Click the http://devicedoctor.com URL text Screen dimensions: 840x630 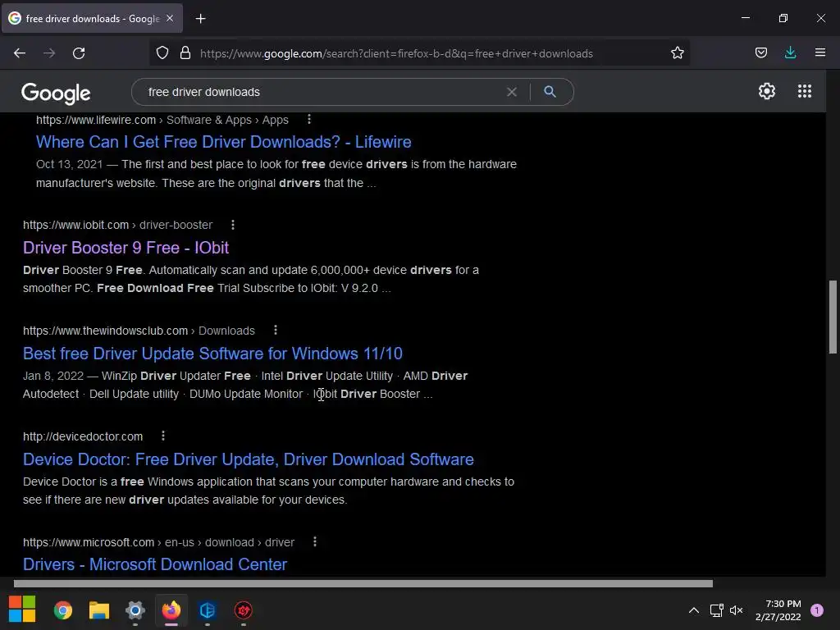[x=83, y=436]
